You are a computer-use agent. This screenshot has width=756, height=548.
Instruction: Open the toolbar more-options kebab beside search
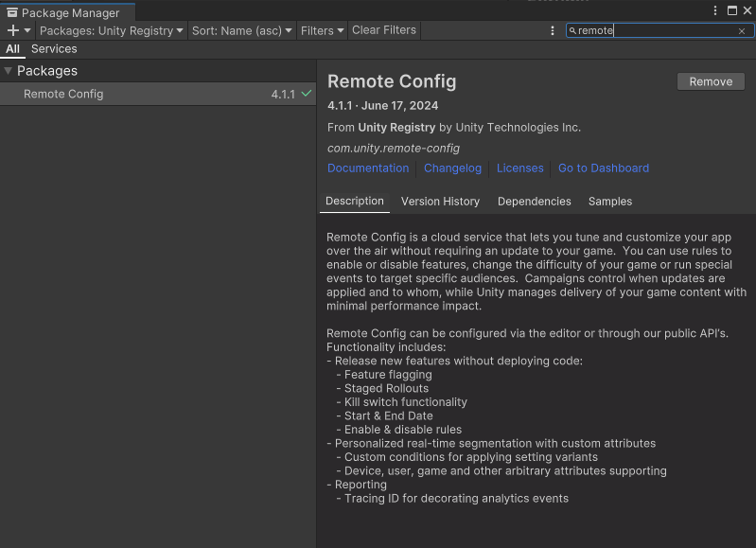click(x=552, y=30)
